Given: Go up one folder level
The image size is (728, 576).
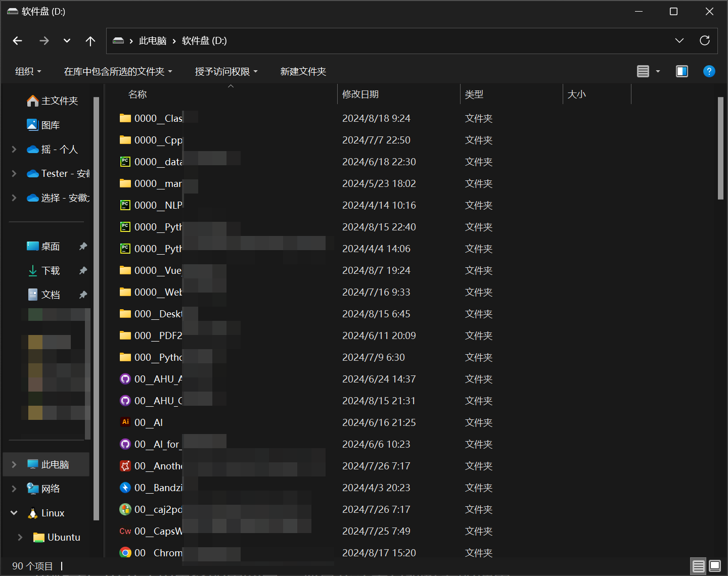Looking at the screenshot, I should (90, 41).
